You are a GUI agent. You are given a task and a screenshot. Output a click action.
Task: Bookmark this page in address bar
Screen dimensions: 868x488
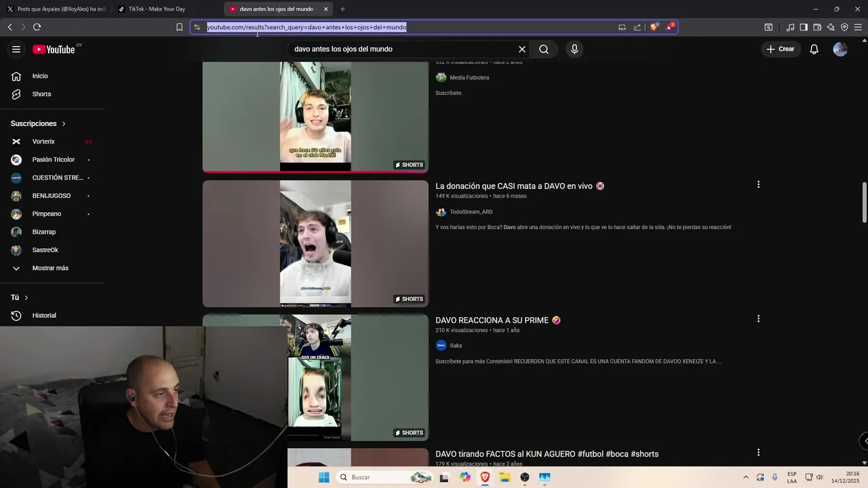(179, 27)
